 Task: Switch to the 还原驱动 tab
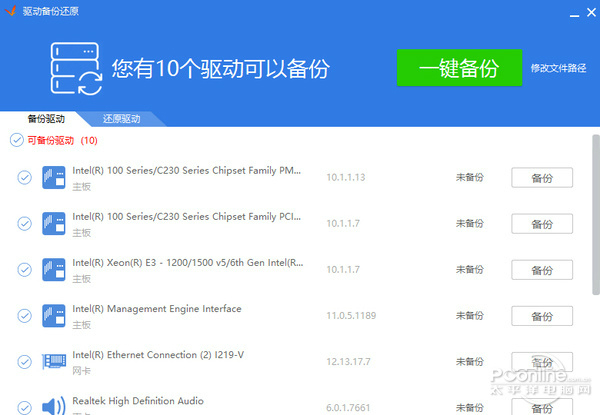click(x=121, y=119)
